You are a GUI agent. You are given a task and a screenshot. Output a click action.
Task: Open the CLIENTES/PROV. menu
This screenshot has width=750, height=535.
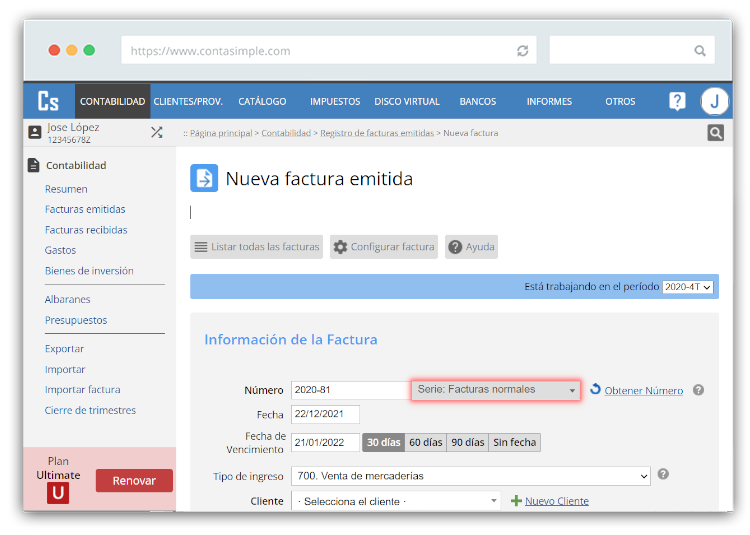(188, 101)
